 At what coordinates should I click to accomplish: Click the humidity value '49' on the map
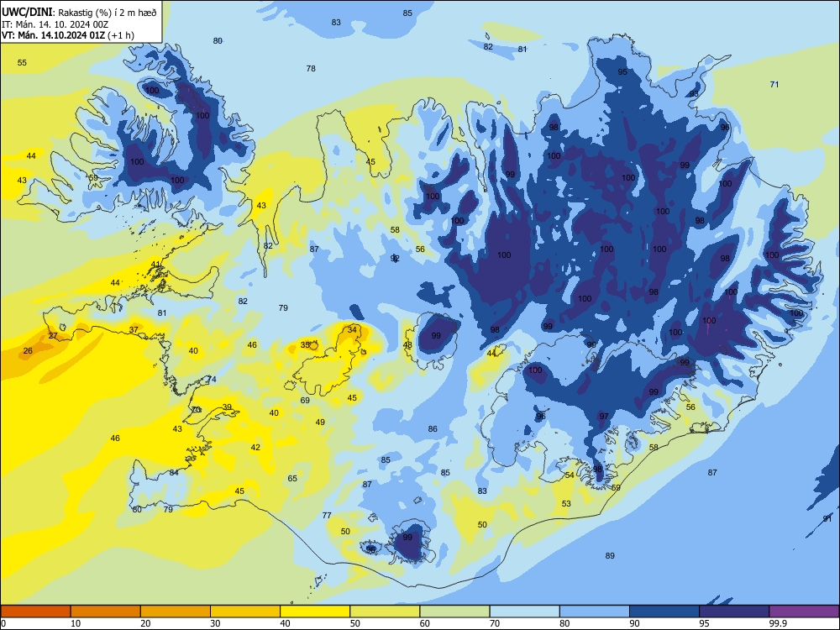pyautogui.click(x=320, y=423)
